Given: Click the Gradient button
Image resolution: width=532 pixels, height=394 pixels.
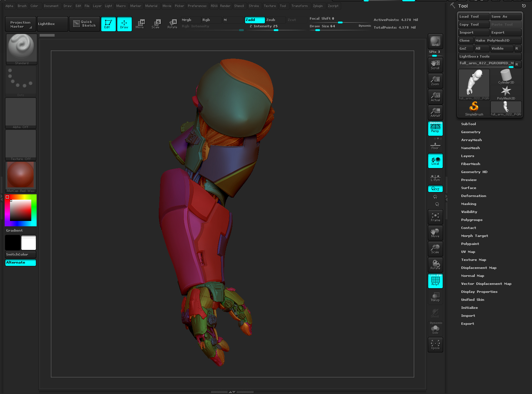Looking at the screenshot, I should [x=21, y=231].
